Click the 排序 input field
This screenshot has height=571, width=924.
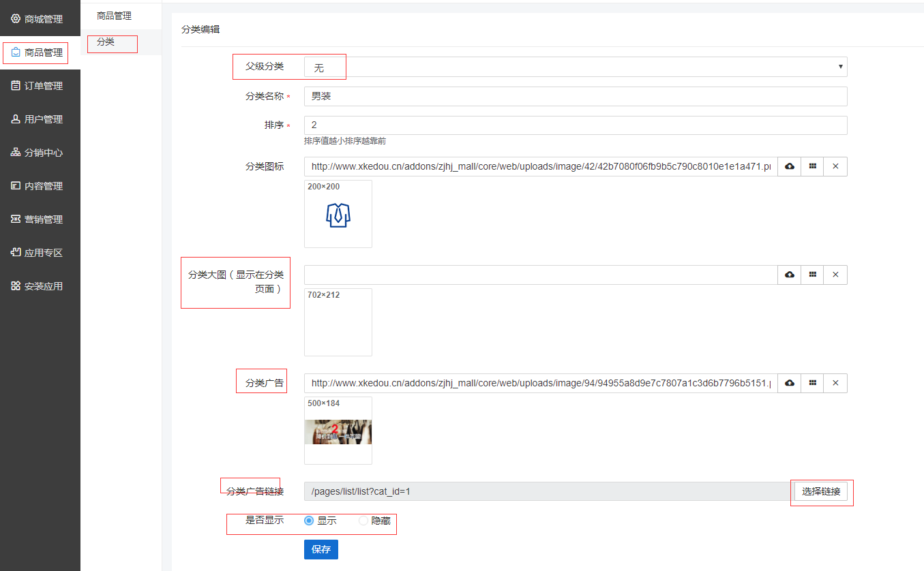pyautogui.click(x=575, y=125)
